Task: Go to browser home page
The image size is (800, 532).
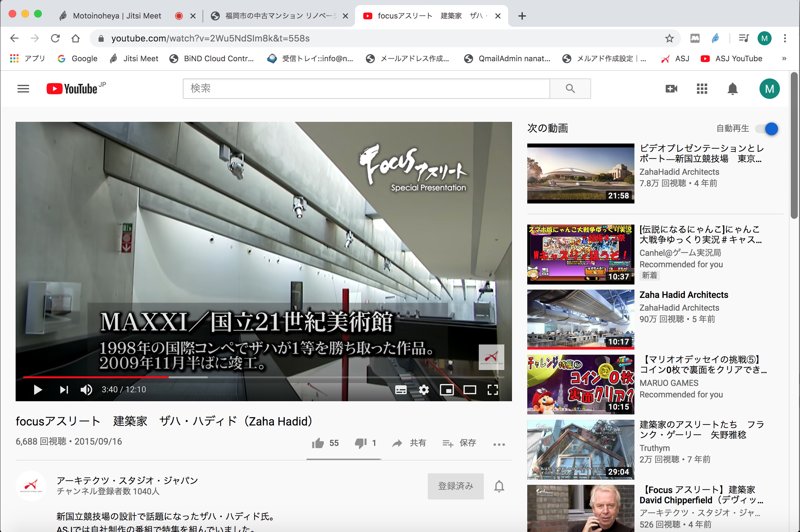Action: coord(75,38)
